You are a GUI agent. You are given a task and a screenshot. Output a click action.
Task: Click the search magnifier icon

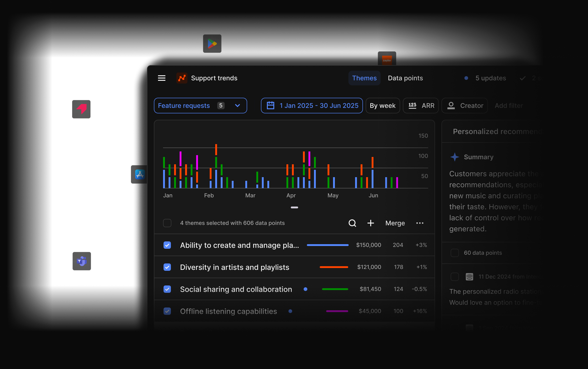[352, 223]
